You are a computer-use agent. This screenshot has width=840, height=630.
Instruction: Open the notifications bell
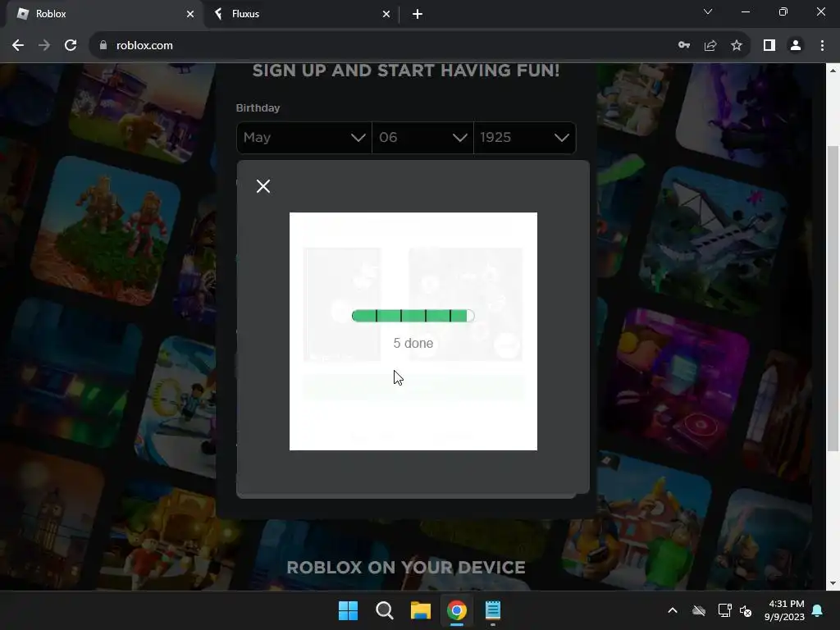[818, 610]
